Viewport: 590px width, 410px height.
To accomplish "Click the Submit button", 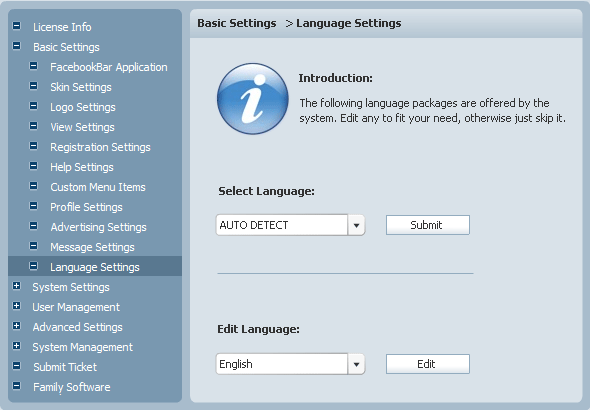I will [428, 225].
